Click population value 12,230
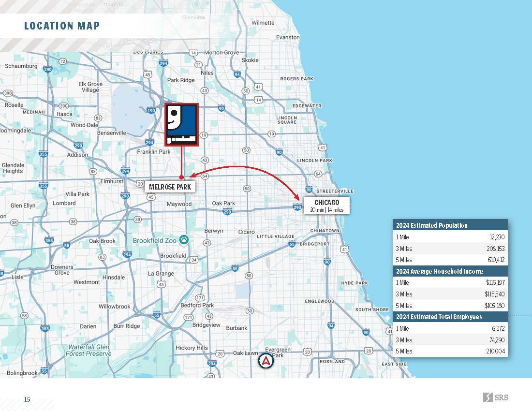 click(497, 237)
